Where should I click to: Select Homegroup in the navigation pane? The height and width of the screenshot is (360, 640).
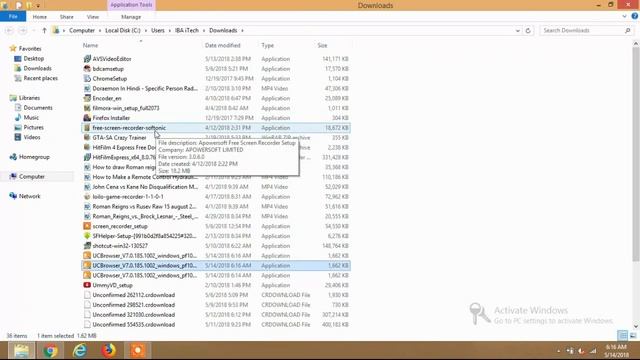34,157
